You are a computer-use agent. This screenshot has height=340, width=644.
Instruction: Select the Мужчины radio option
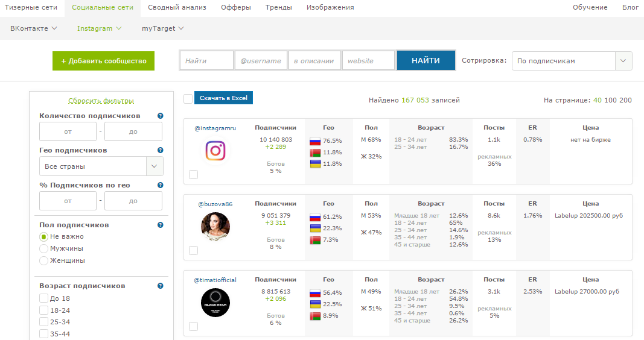pyautogui.click(x=43, y=249)
